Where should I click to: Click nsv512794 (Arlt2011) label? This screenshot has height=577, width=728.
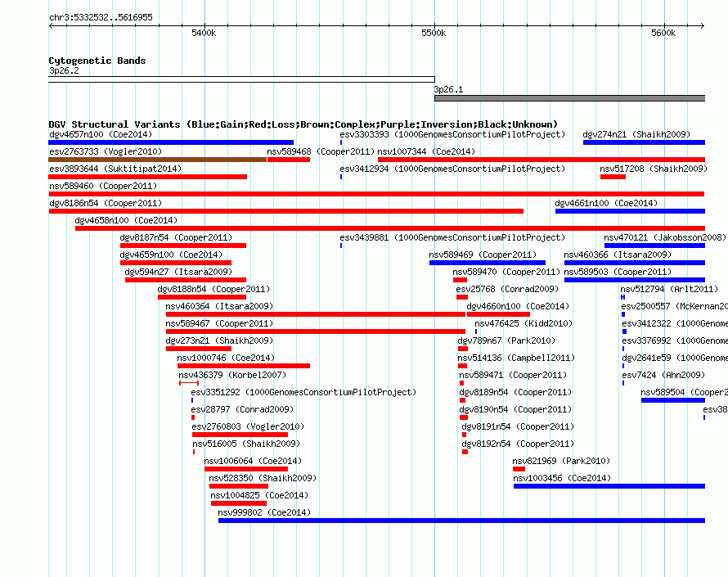click(669, 290)
